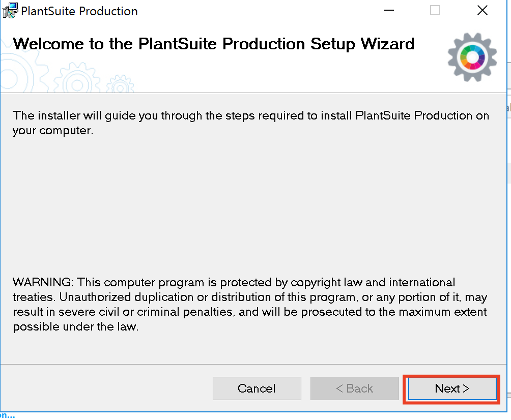Click the color wheel center of the gear
Viewport: 511px width, 420px height.
(472, 58)
